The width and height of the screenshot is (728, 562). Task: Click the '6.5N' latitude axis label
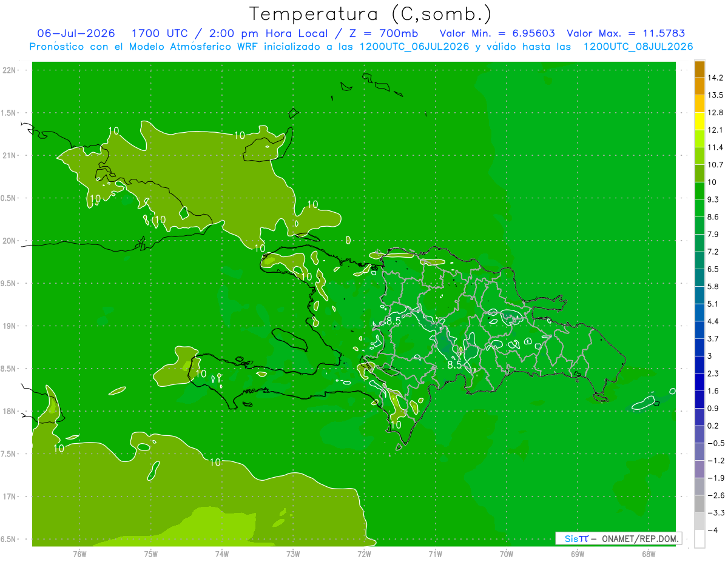[x=10, y=540]
